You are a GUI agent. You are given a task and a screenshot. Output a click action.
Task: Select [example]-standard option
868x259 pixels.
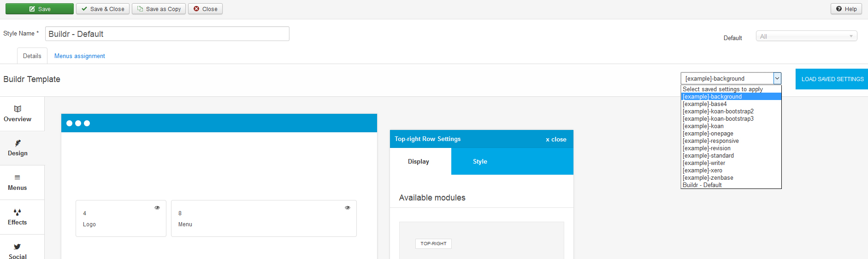tap(731, 156)
